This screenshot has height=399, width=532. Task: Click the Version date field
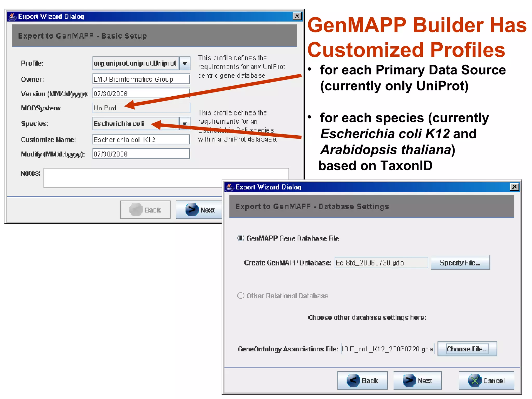coord(141,93)
